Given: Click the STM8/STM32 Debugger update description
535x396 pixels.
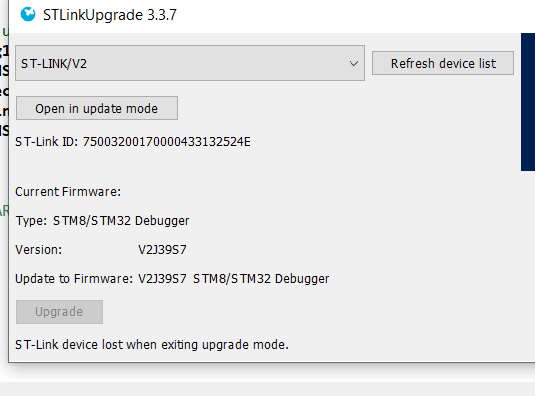Looking at the screenshot, I should click(x=261, y=279).
